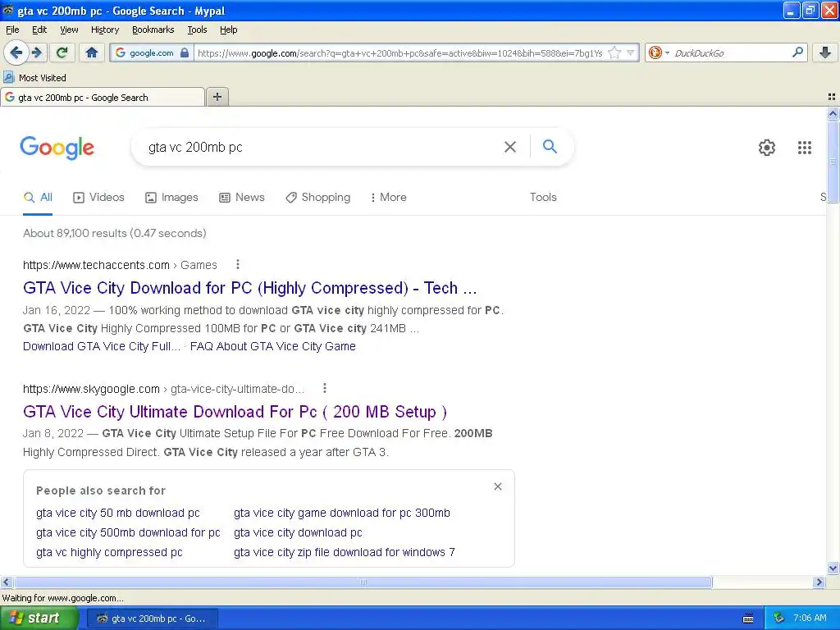Open Google search Tools filter

543,197
